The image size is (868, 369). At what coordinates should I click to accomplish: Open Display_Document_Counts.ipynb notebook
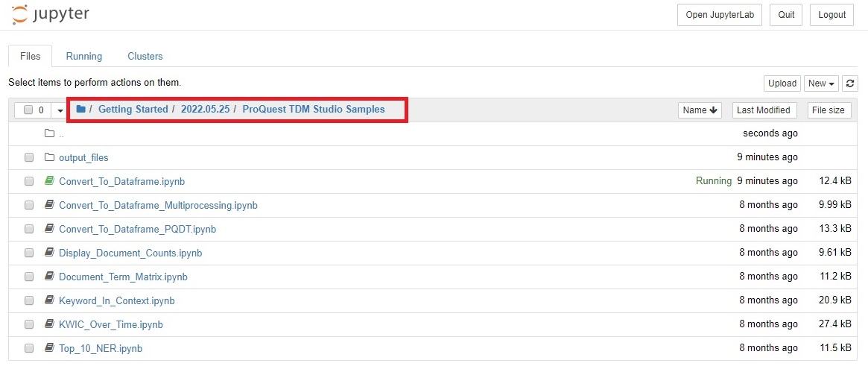coord(130,253)
